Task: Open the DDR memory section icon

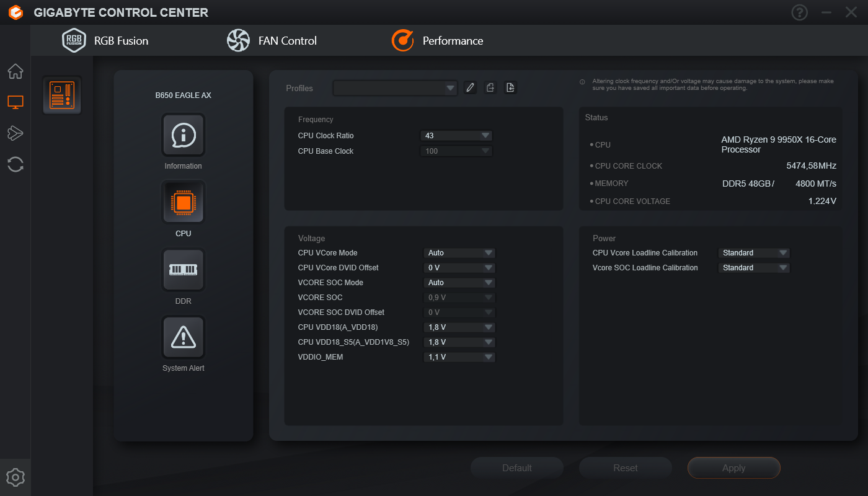Action: tap(183, 270)
